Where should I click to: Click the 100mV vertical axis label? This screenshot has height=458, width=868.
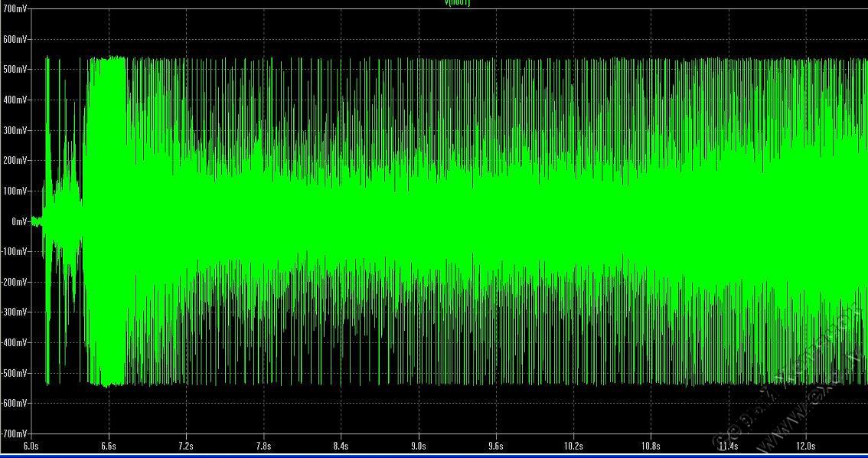click(15, 191)
